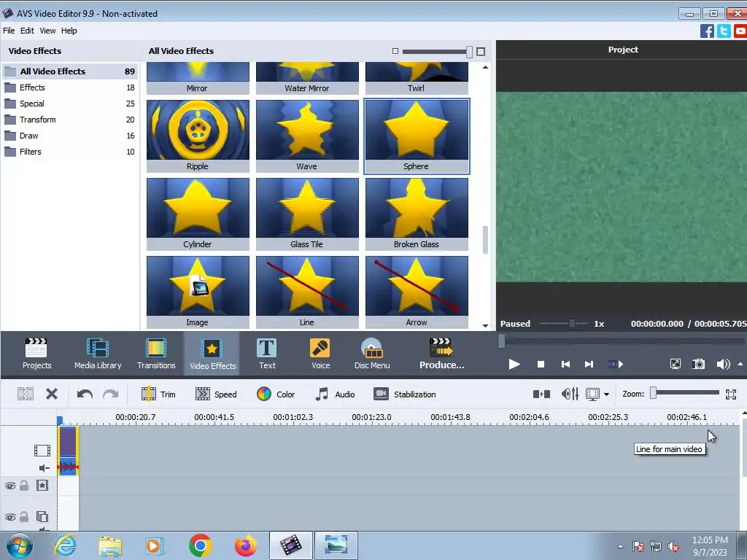Select the Video Effects section button
747x560 pixels.
212,354
